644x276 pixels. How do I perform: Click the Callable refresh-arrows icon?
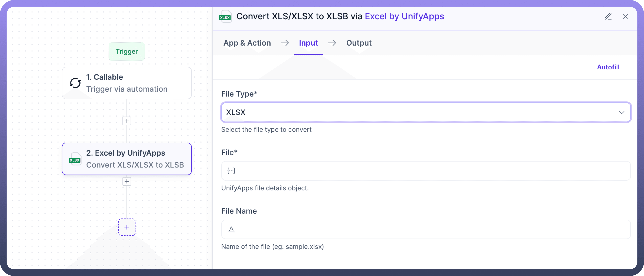pyautogui.click(x=75, y=83)
